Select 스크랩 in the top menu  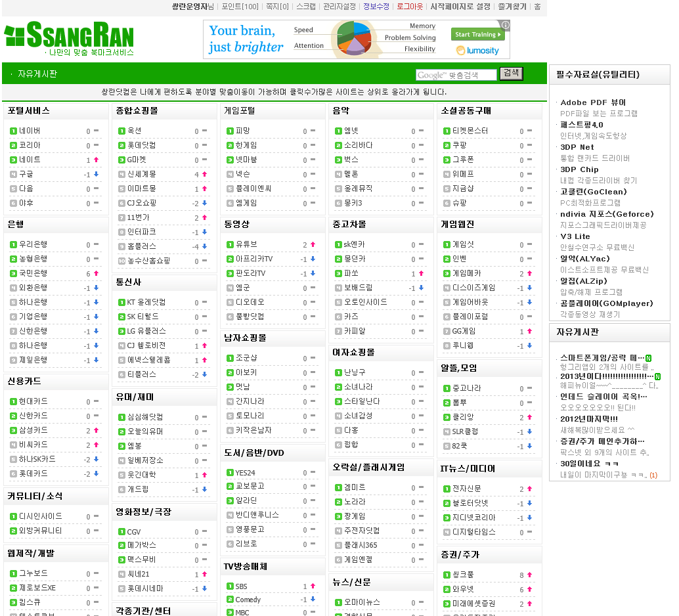(x=306, y=7)
